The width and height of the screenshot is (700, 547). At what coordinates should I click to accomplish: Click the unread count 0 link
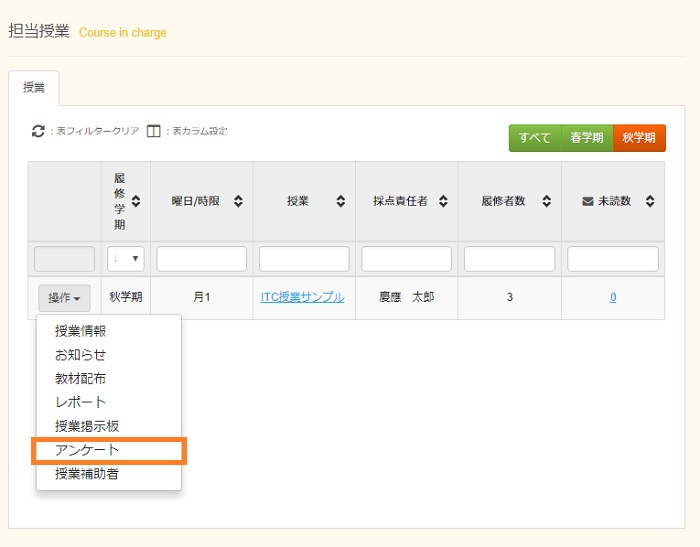coord(613,297)
